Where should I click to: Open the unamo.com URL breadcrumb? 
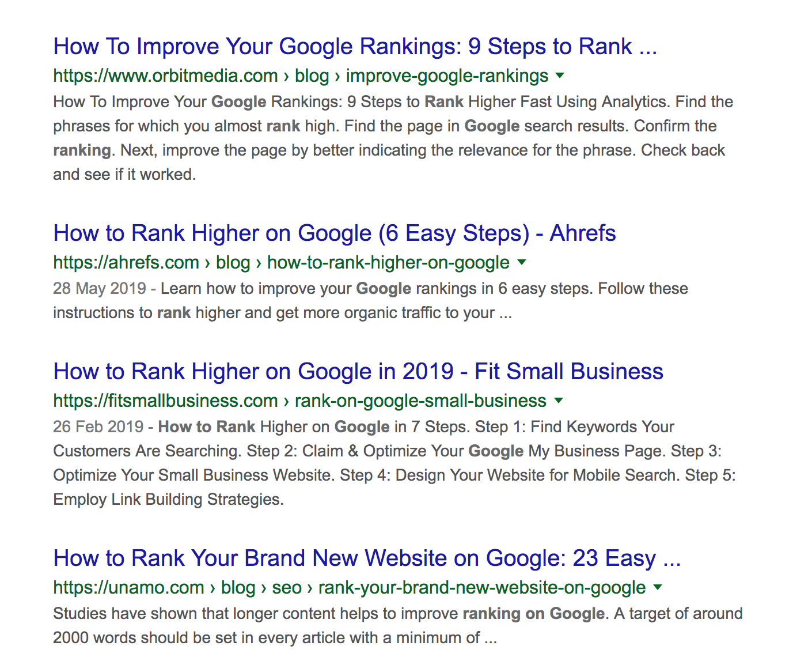tap(349, 588)
